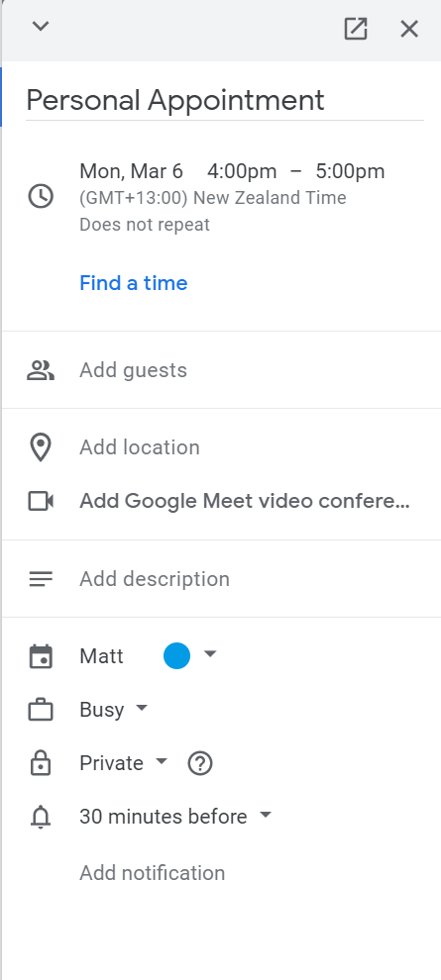
Task: Collapse the event panel with top chevron
Action: tap(41, 27)
